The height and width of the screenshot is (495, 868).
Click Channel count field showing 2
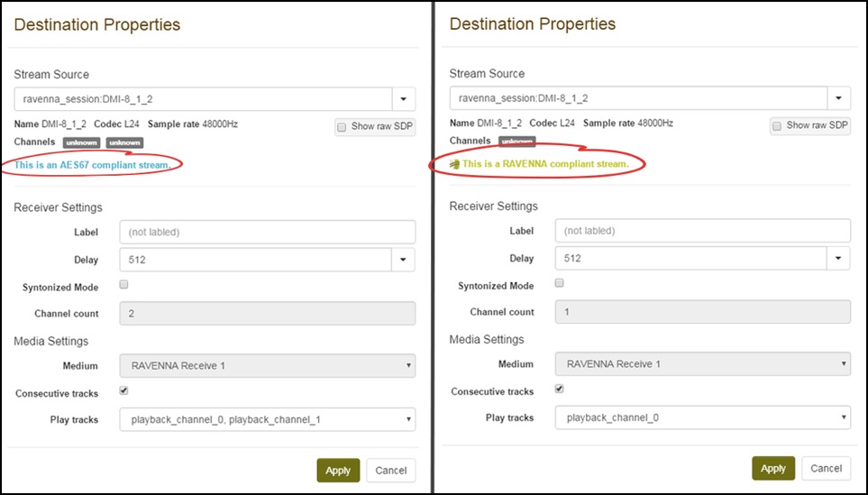coord(268,314)
